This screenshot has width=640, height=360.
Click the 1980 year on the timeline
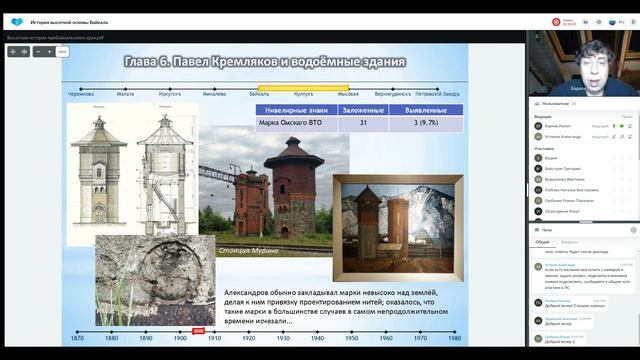[x=454, y=338]
